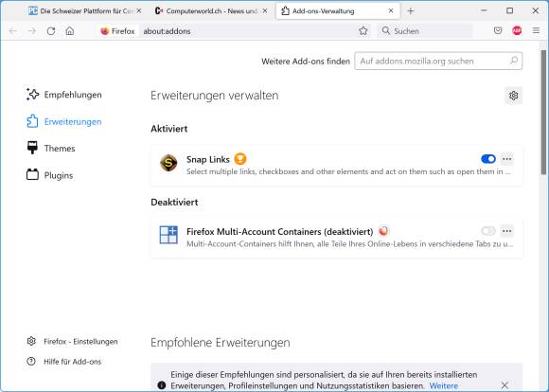Screen dimensions: 549x392
Task: Open the Plugins category
Action: pyautogui.click(x=50, y=175)
